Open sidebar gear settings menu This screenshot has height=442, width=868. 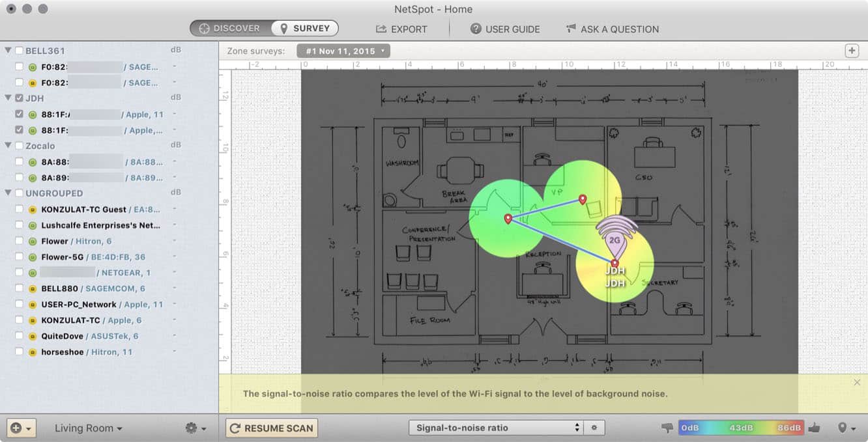(195, 428)
